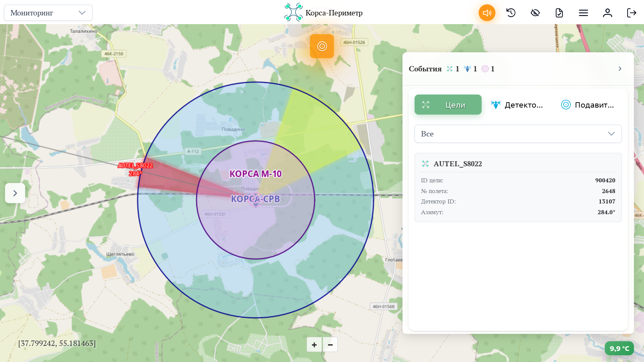
Task: Click the drone targets count icon in События
Action: coord(449,69)
